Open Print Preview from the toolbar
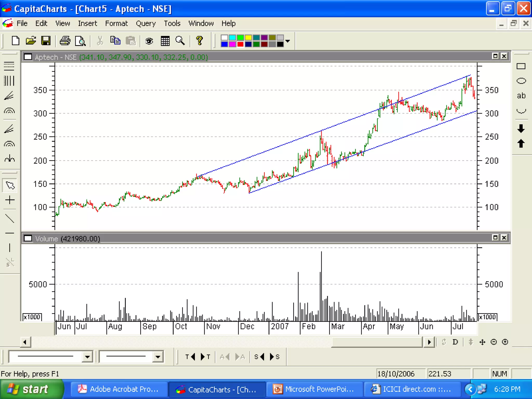The height and width of the screenshot is (399, 532). (x=80, y=41)
